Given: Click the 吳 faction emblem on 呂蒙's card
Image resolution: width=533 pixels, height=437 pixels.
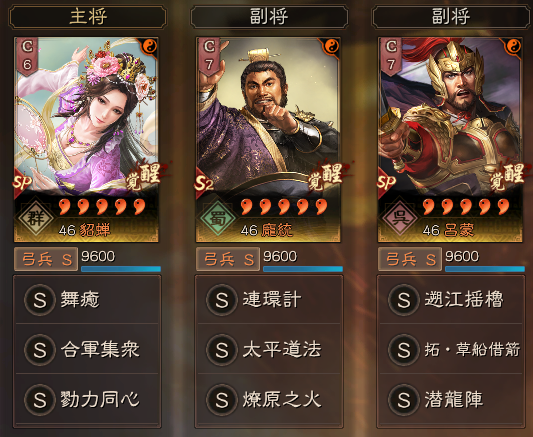Looking at the screenshot, I should [400, 218].
